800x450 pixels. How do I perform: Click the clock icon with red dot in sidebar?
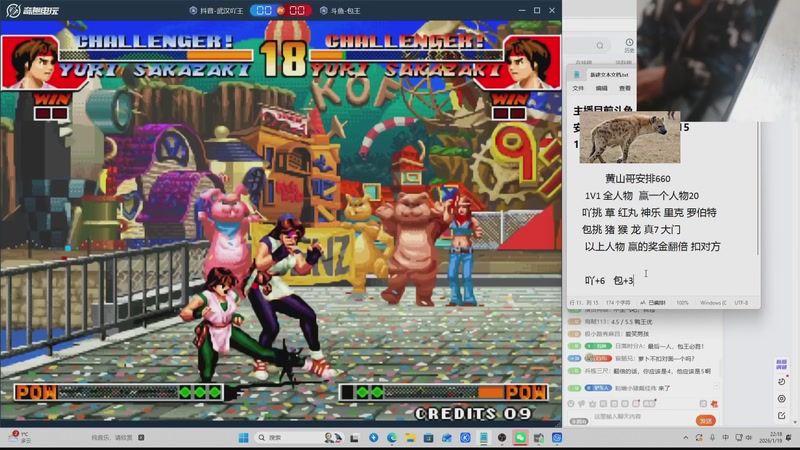click(x=781, y=382)
